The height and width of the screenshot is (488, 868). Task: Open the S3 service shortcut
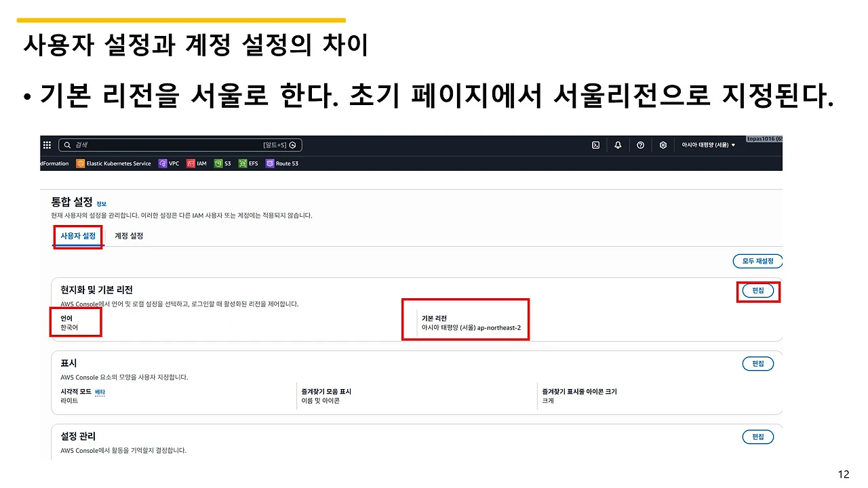[223, 163]
